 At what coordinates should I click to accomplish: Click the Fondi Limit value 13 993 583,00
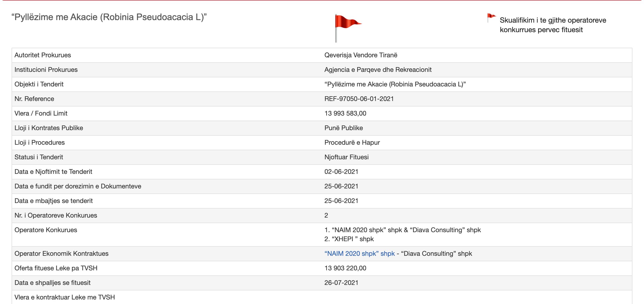click(345, 113)
